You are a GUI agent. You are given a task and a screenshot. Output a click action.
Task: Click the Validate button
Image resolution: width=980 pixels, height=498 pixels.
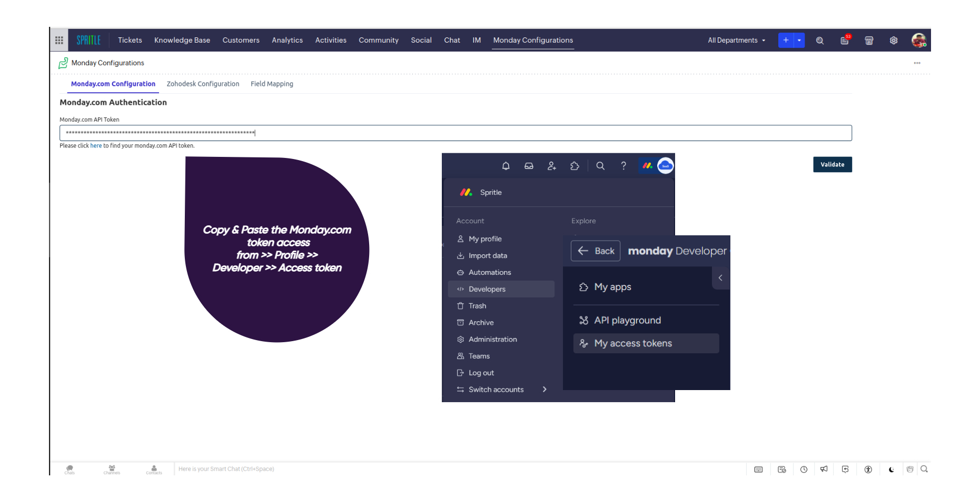[833, 164]
